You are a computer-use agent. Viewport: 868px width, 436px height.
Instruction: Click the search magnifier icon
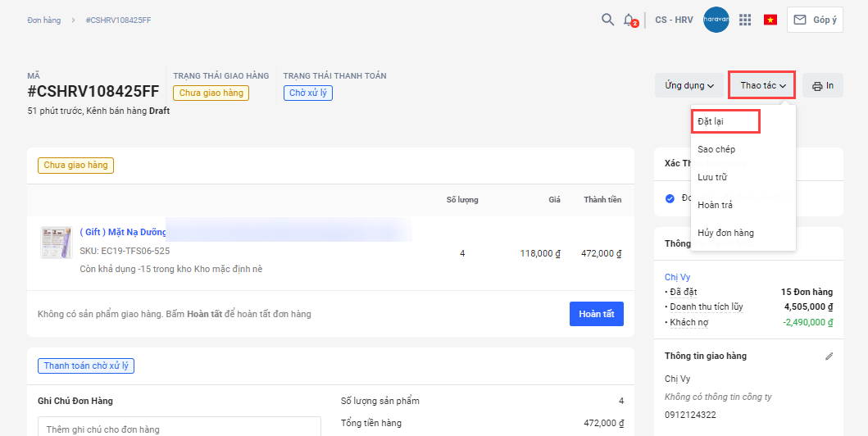click(x=607, y=20)
